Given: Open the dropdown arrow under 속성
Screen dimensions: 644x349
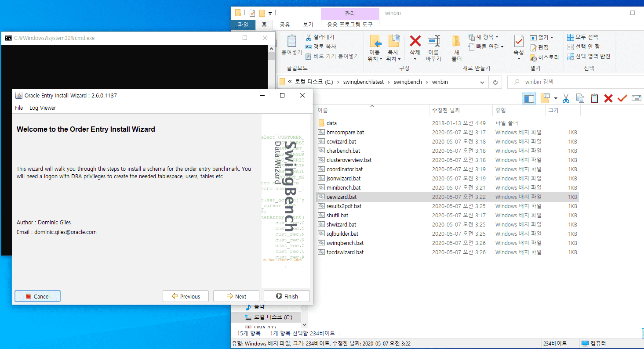Looking at the screenshot, I should pyautogui.click(x=519, y=59).
